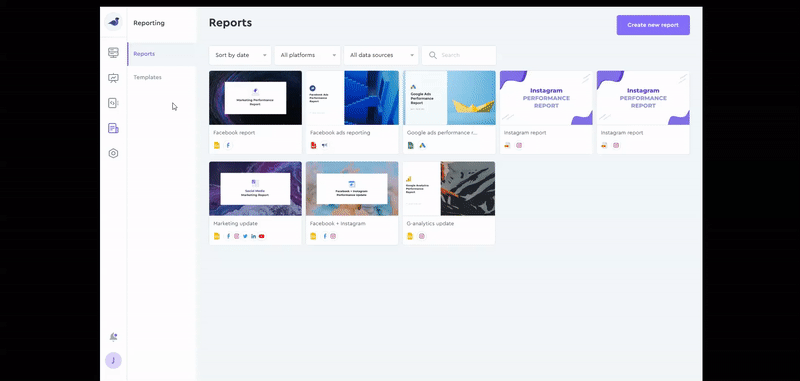Click the Facebook + Instagram title text
This screenshot has width=800, height=381.
point(338,223)
